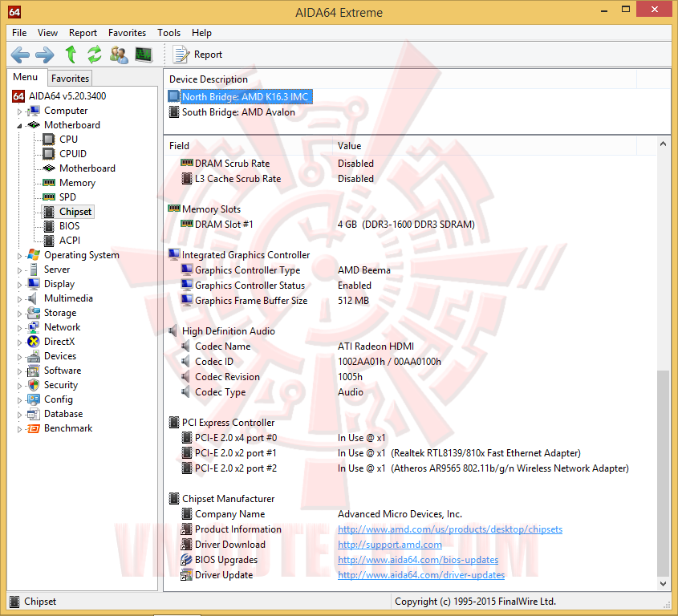678x616 pixels.
Task: Click the Config tree icon
Action: click(x=33, y=399)
